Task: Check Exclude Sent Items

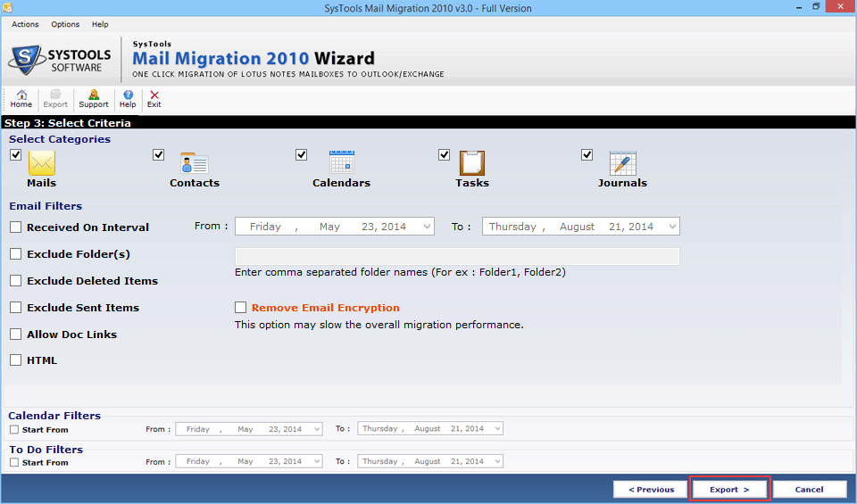Action: pos(16,308)
